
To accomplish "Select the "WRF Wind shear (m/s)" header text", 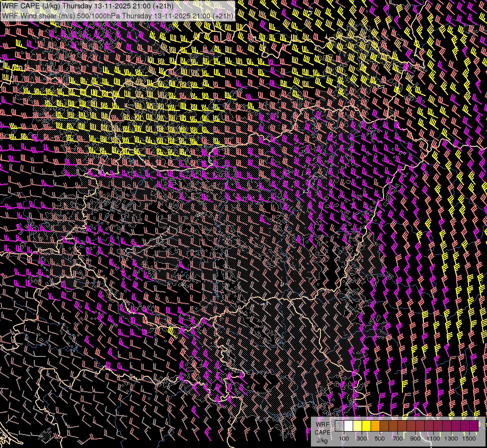I will point(38,16).
